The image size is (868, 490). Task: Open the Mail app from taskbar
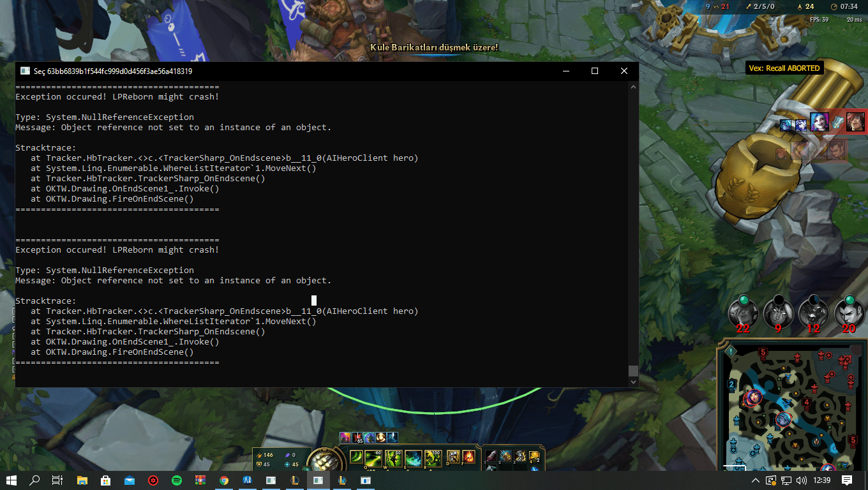coord(130,480)
